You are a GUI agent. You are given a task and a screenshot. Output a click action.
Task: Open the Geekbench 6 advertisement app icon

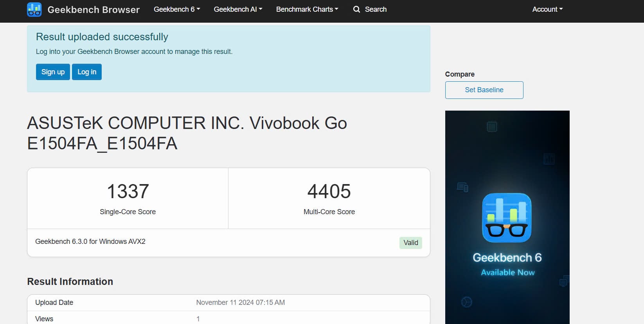pos(507,218)
